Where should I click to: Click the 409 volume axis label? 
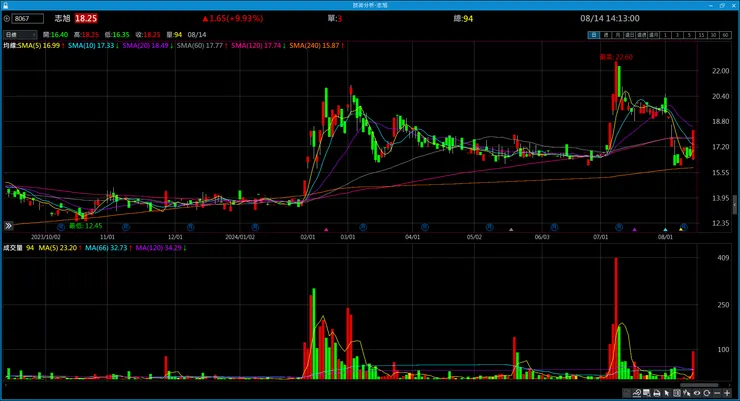[723, 258]
